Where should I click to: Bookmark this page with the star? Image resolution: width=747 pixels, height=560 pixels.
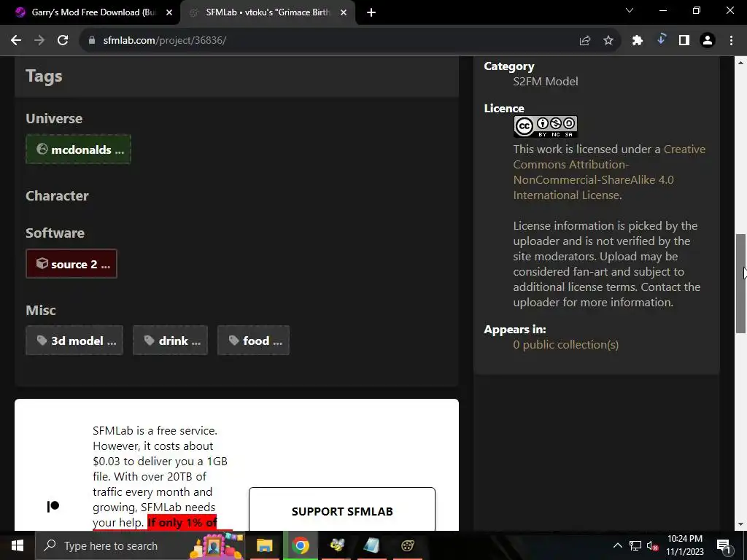608,41
